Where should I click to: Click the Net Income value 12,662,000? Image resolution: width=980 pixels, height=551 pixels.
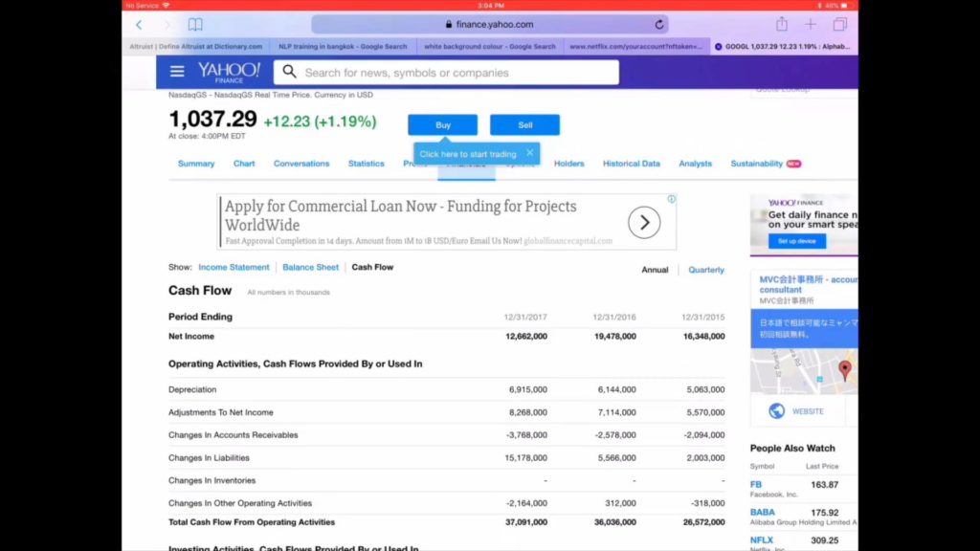click(x=526, y=336)
